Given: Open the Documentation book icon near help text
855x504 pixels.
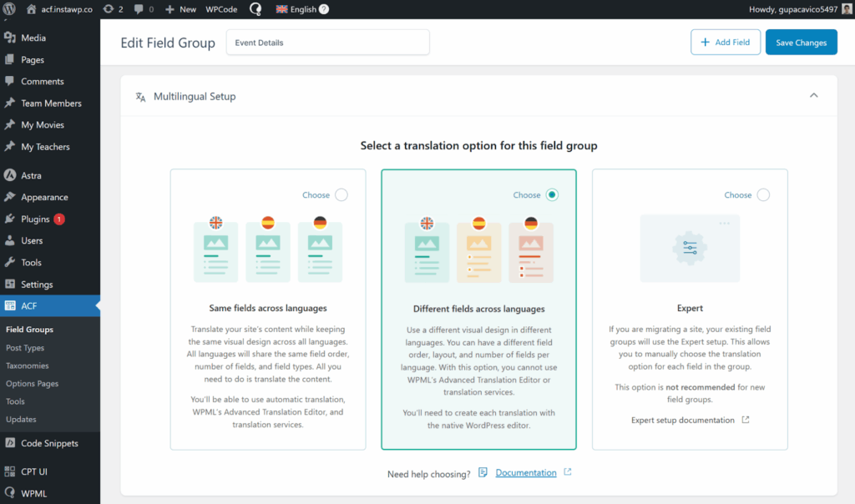Looking at the screenshot, I should [483, 472].
